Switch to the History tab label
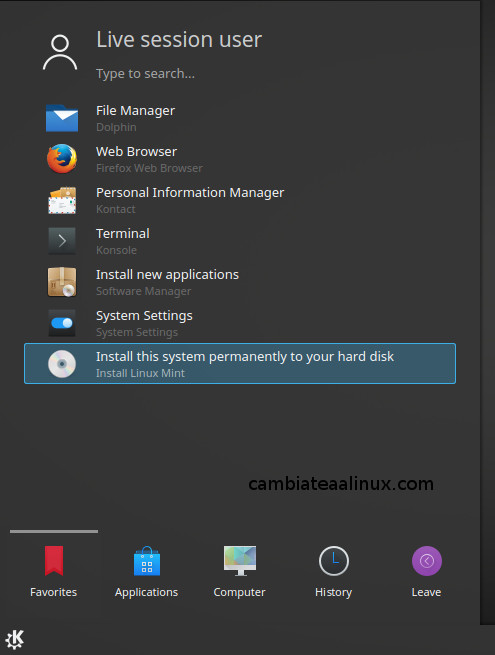The image size is (495, 655). pos(333,593)
